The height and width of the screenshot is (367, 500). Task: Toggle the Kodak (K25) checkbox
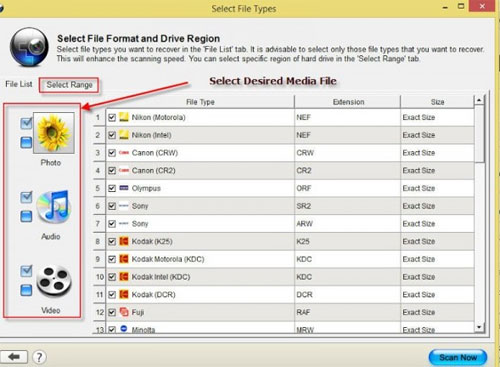[x=112, y=241]
